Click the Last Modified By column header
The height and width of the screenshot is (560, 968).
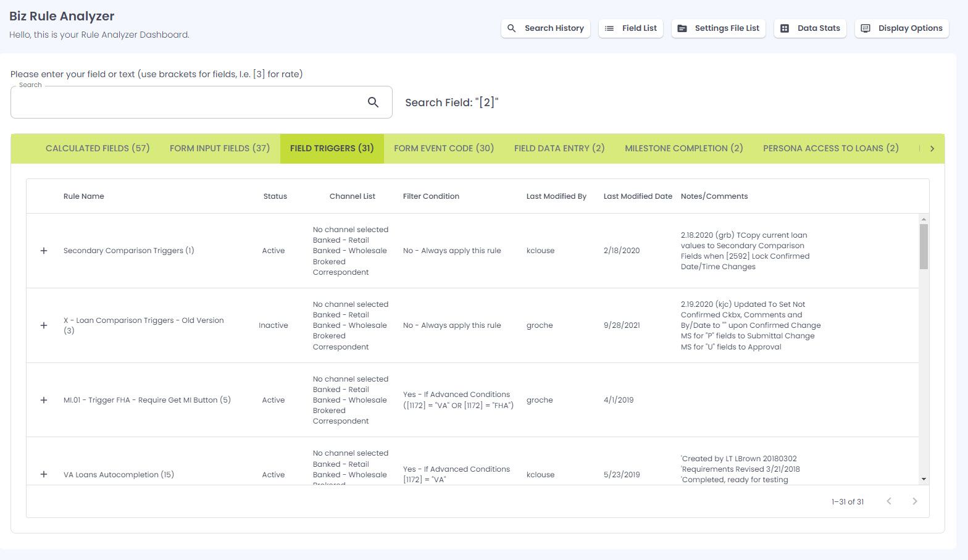pyautogui.click(x=556, y=196)
